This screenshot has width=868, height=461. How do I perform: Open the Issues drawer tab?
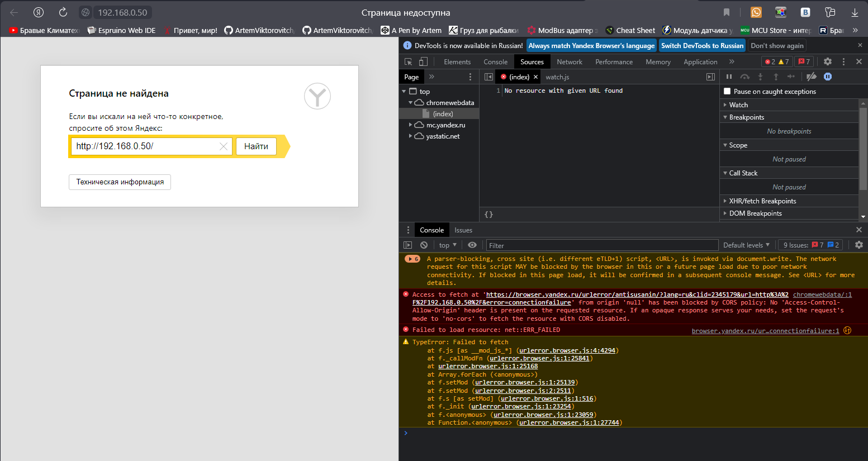click(x=463, y=230)
